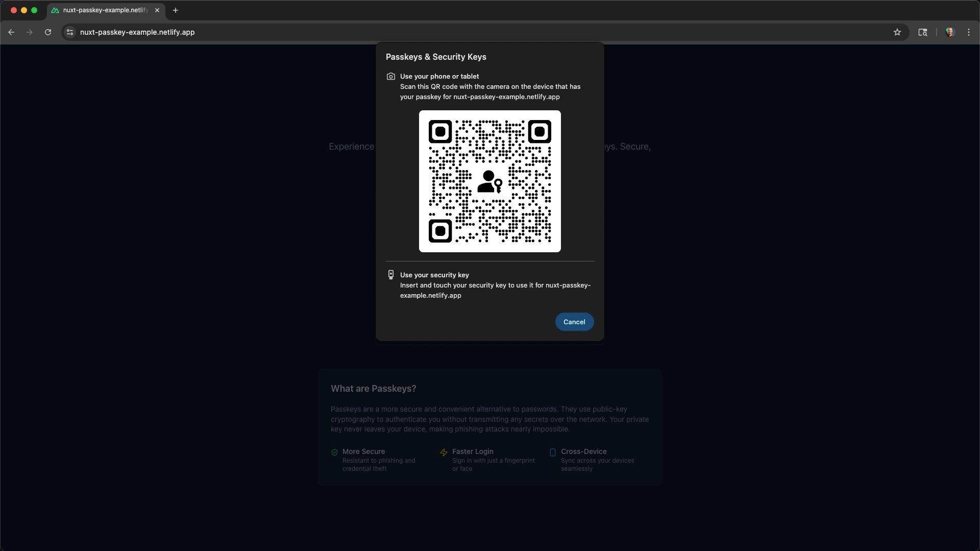Viewport: 980px width, 551px height.
Task: Click the Nuxt logo favicon on the tab
Action: pos(56,10)
